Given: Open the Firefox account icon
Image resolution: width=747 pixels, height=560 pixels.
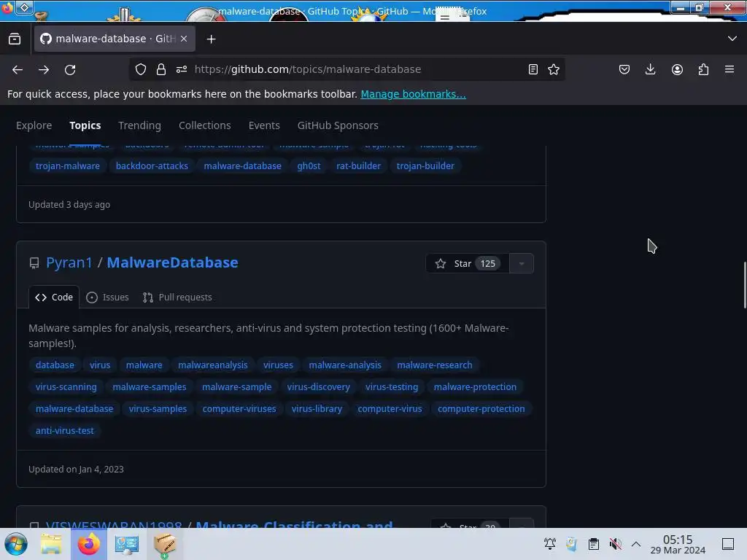Looking at the screenshot, I should click(677, 69).
